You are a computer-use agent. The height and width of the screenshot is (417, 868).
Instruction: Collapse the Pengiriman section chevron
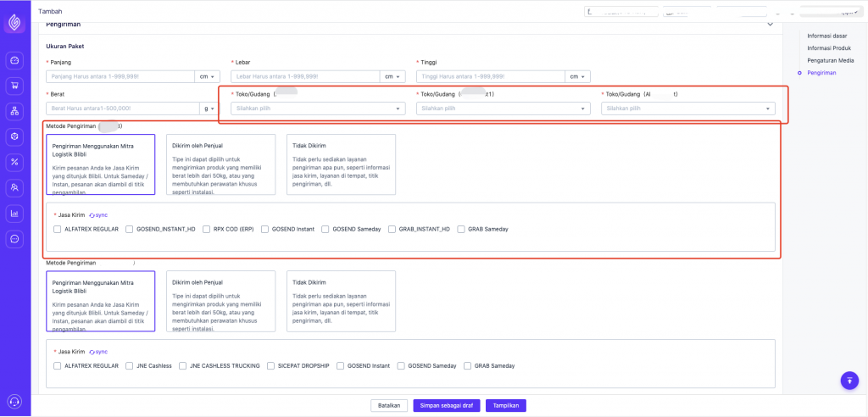click(770, 25)
